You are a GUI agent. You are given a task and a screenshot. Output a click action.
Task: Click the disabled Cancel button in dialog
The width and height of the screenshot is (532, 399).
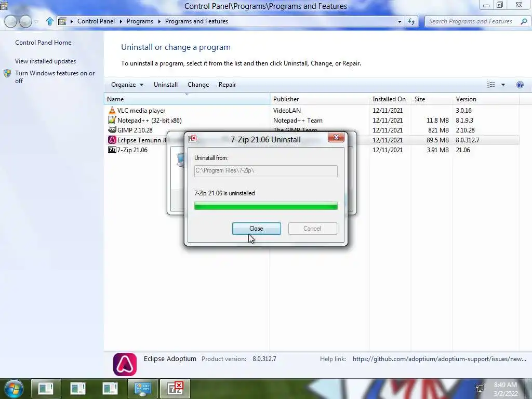(x=312, y=229)
